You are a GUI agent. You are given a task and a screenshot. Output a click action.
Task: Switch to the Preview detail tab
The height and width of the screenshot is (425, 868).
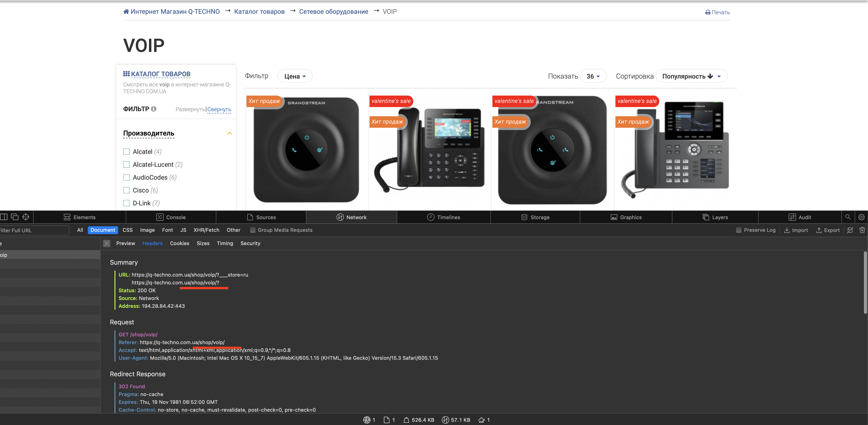(x=125, y=243)
